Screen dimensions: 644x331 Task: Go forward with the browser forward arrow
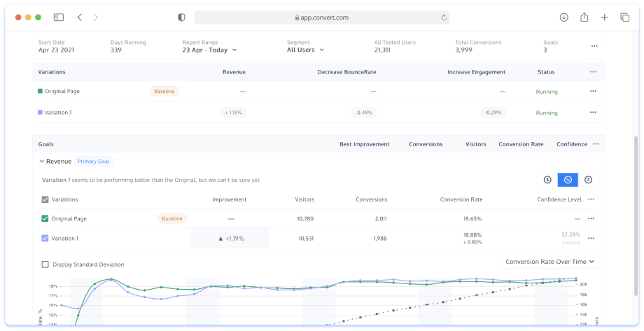tap(96, 17)
